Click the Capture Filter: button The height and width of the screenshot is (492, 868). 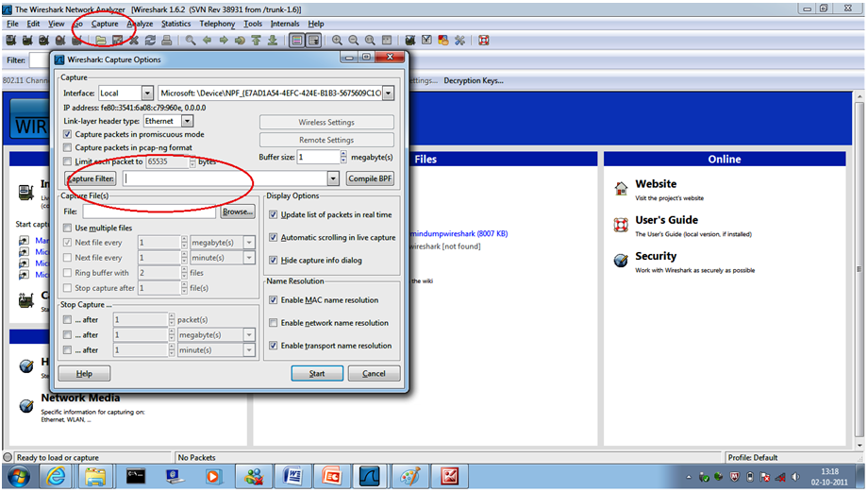tap(91, 178)
